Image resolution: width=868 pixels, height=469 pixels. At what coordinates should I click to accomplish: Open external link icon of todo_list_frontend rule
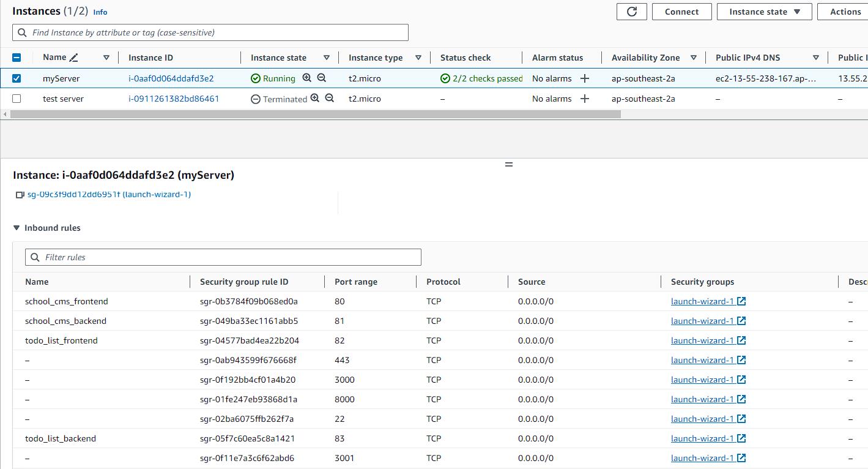(741, 340)
